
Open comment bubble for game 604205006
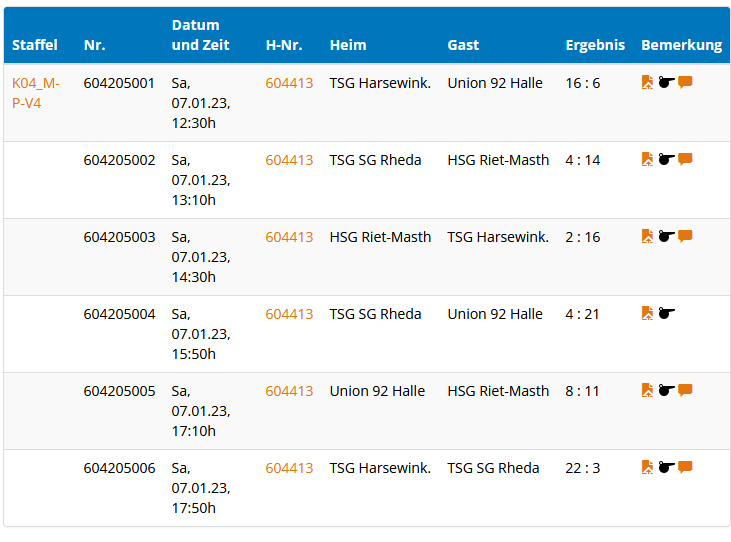(x=685, y=468)
